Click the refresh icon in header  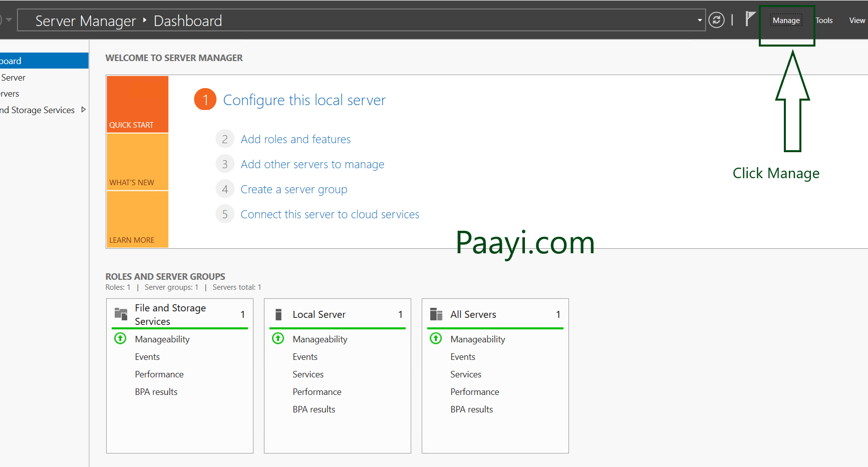point(716,20)
